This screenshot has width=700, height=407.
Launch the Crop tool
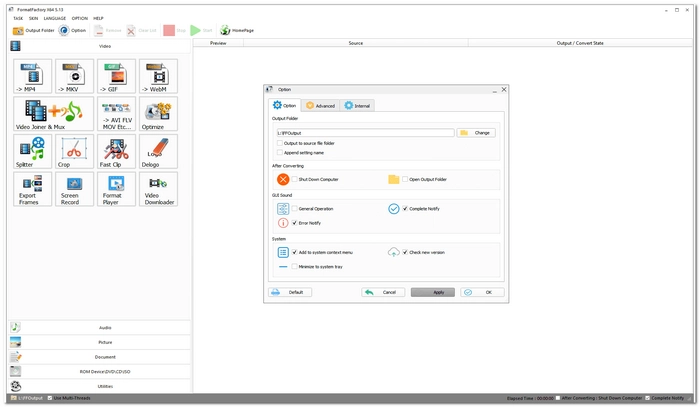pyautogui.click(x=75, y=151)
